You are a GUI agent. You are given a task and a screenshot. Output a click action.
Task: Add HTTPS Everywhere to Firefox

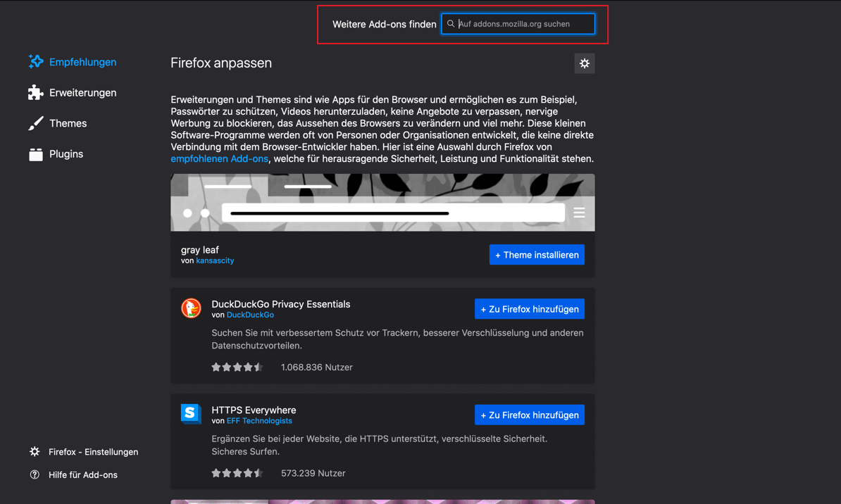coord(530,415)
